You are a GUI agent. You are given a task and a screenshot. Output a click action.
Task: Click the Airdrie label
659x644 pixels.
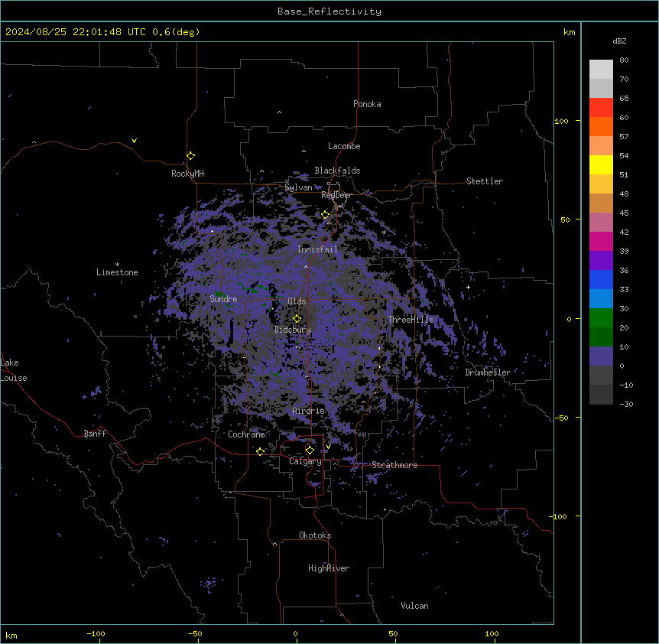coord(309,411)
